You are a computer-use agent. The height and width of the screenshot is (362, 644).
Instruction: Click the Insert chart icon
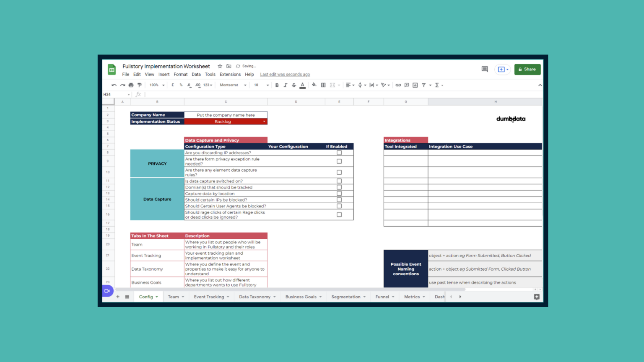[415, 85]
